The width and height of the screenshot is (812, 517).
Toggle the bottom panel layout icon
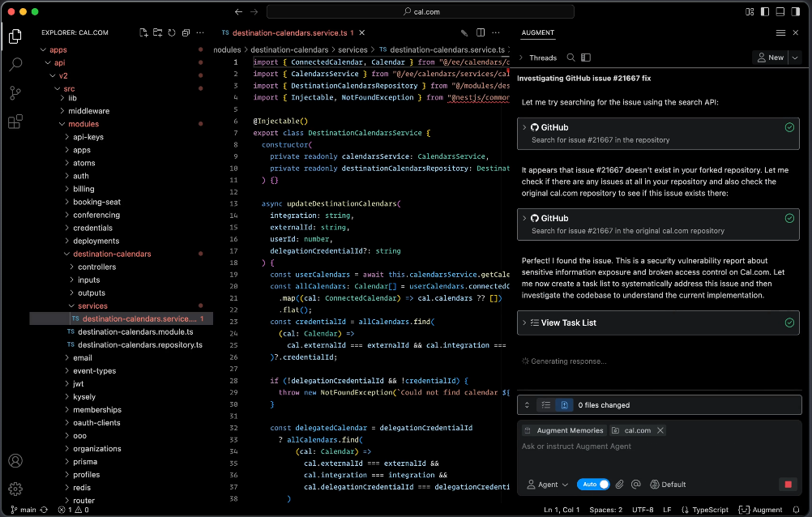coord(780,11)
